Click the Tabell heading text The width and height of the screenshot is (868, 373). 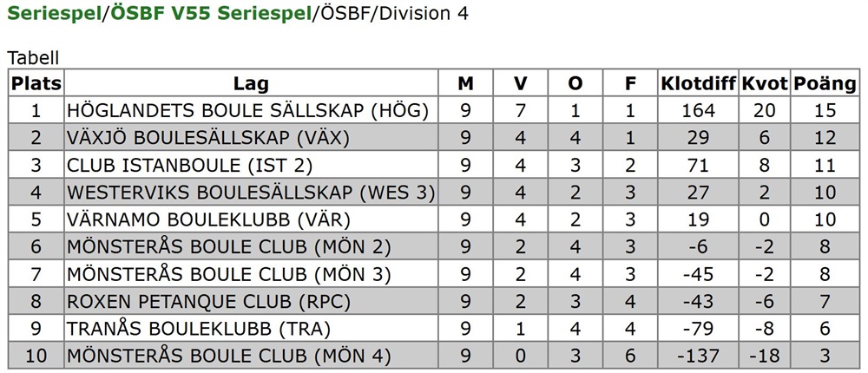tap(33, 57)
